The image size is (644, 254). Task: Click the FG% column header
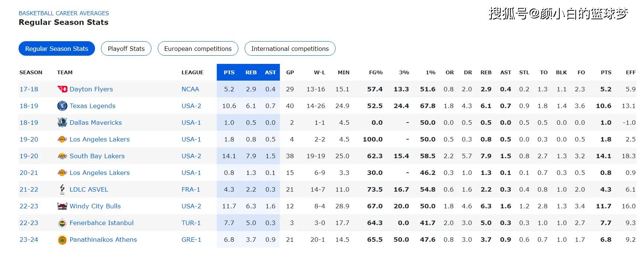point(376,72)
